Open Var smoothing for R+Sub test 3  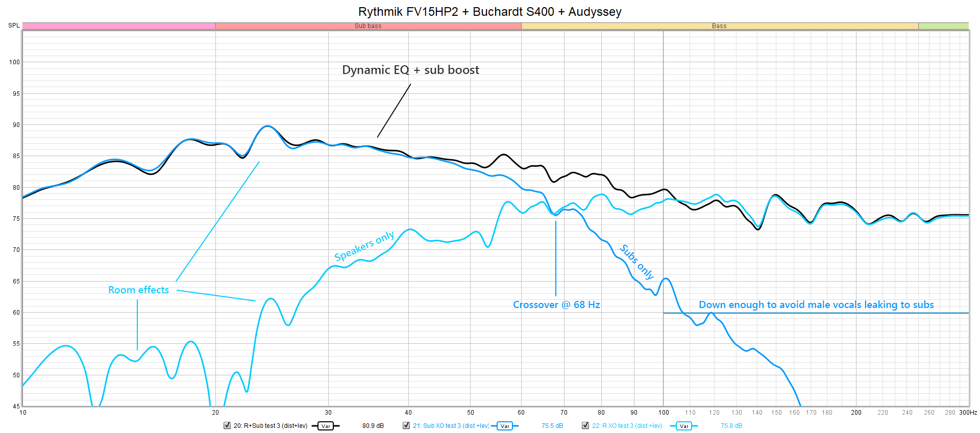pyautogui.click(x=326, y=426)
